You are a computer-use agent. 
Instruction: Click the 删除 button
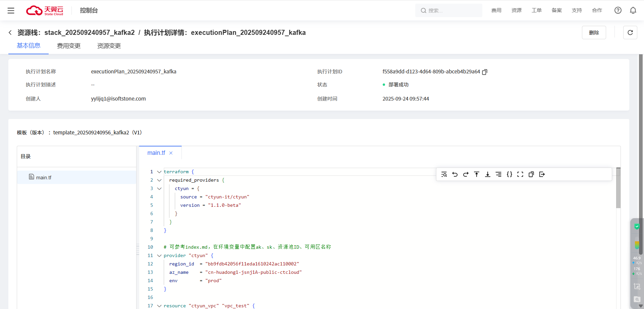pyautogui.click(x=594, y=33)
